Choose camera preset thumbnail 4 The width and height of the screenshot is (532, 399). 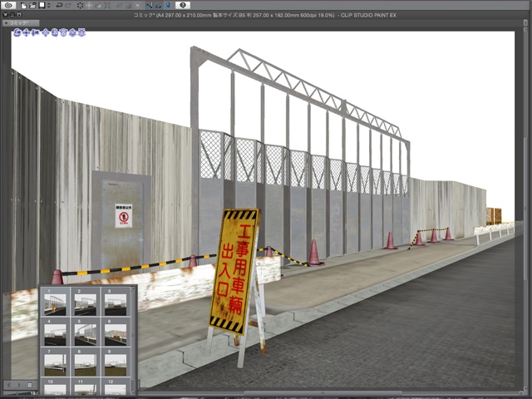click(56, 332)
